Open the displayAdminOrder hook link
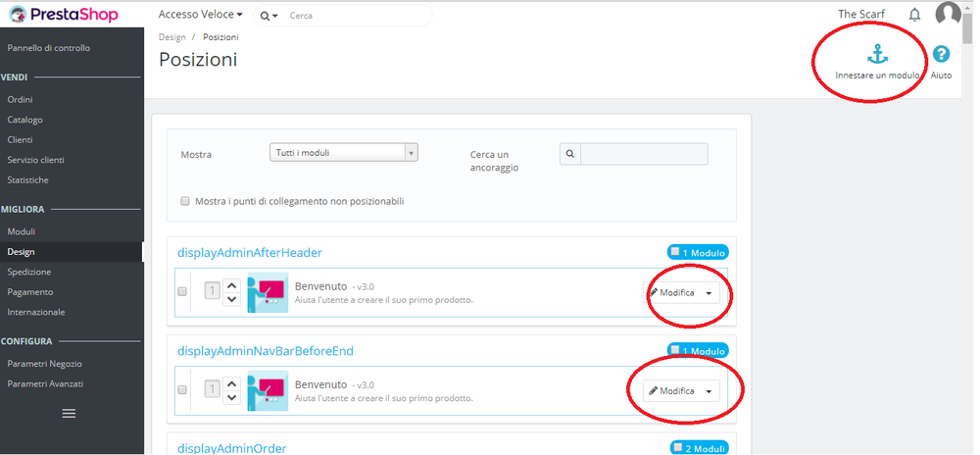Viewport: 980px width, 455px height. pos(232,447)
